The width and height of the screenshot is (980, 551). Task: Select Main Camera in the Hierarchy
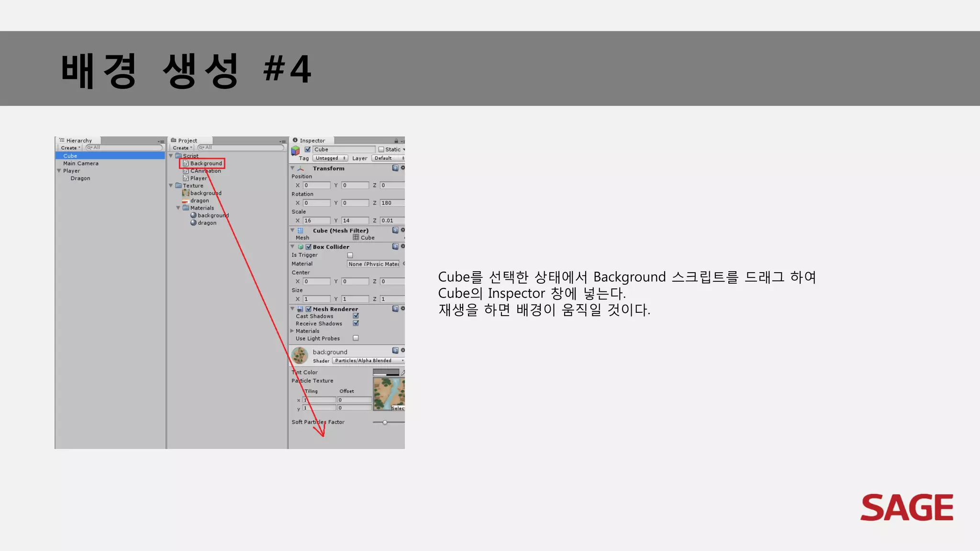click(x=81, y=164)
